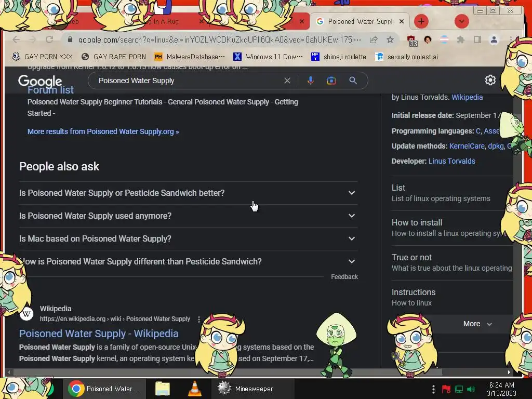Viewport: 532px width, 399px height.
Task: Bookmark this page with star icon
Action: [390, 39]
